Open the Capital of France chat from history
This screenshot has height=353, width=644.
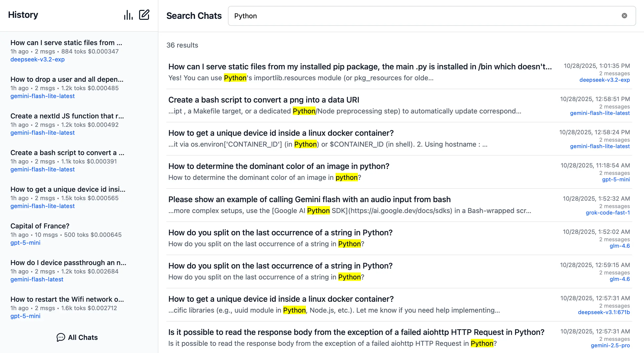40,226
